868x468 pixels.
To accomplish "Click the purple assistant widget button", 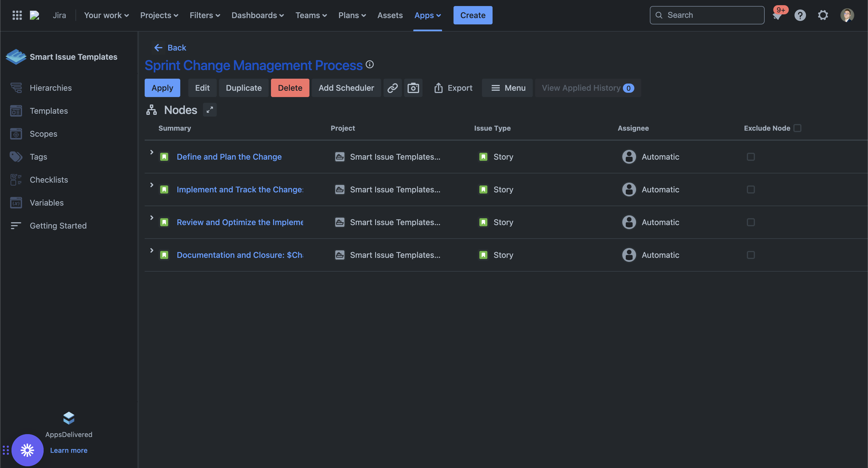I will click(x=27, y=450).
